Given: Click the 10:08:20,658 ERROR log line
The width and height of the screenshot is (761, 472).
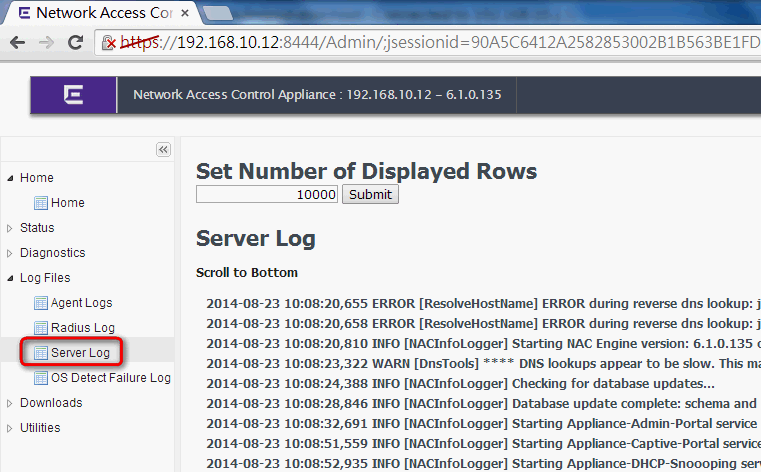Looking at the screenshot, I should tap(483, 324).
